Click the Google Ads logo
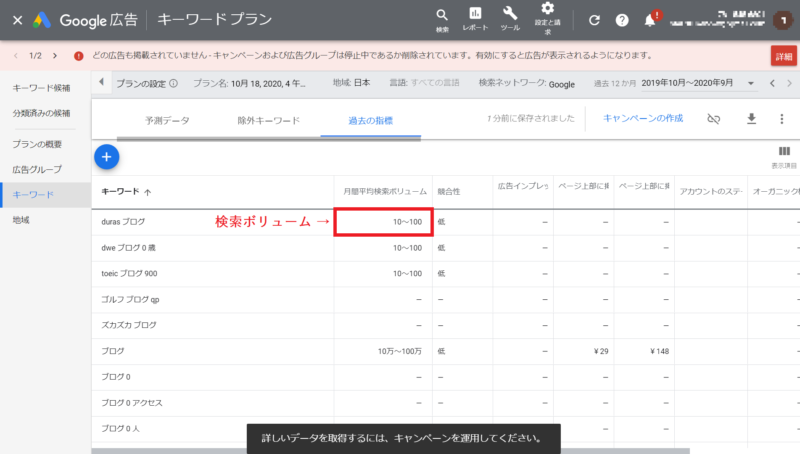Screen dimensions: 800x454 42,20
